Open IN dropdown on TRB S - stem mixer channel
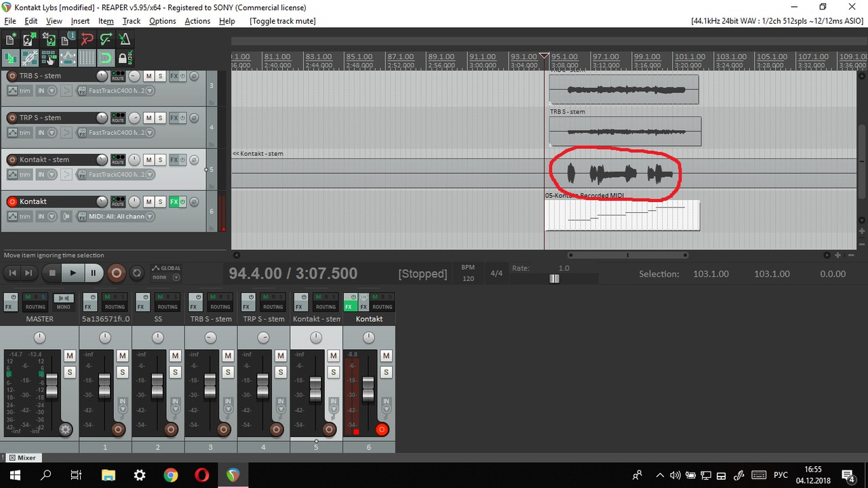 pos(228,405)
